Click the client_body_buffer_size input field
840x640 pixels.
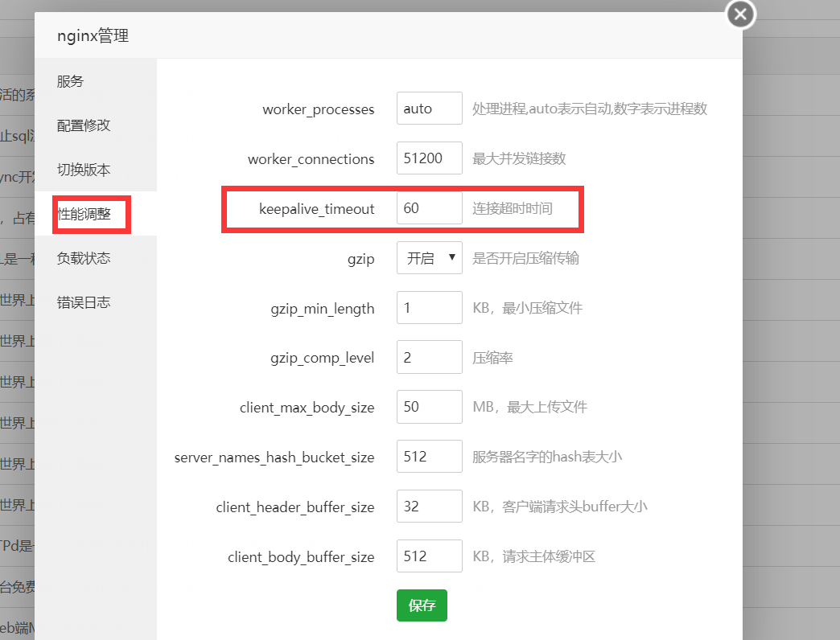(429, 556)
